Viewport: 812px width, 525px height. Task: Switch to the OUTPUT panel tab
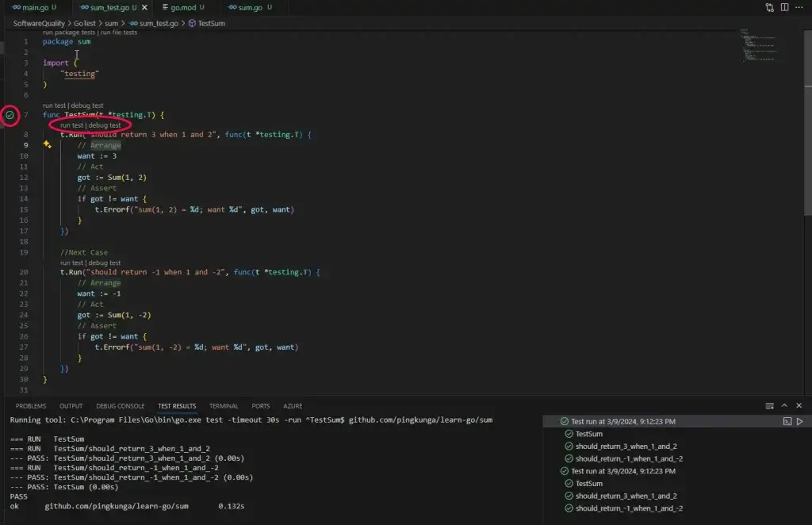(x=71, y=406)
